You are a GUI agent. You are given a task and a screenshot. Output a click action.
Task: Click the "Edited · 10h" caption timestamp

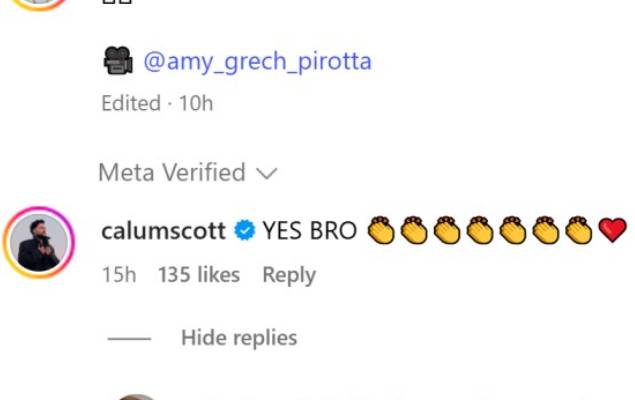point(157,103)
